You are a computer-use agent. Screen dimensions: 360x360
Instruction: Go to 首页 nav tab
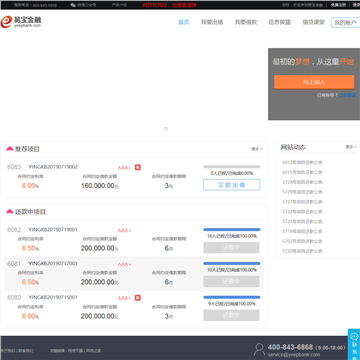click(184, 22)
